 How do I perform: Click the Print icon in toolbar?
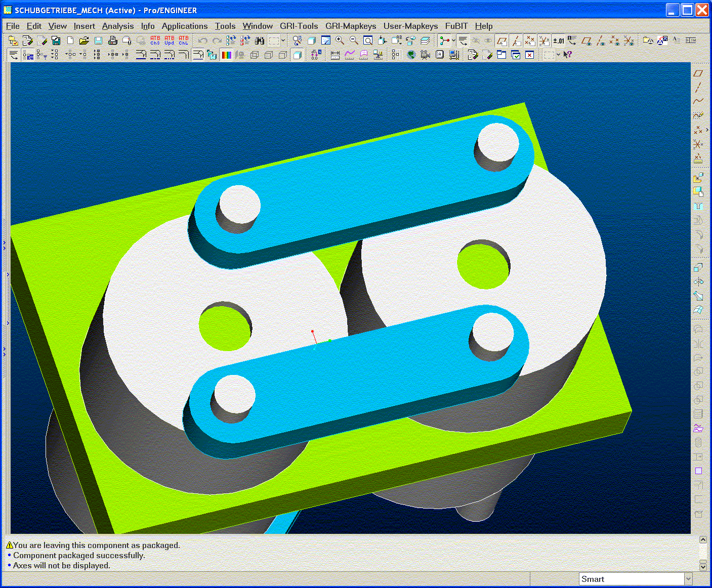[x=112, y=40]
